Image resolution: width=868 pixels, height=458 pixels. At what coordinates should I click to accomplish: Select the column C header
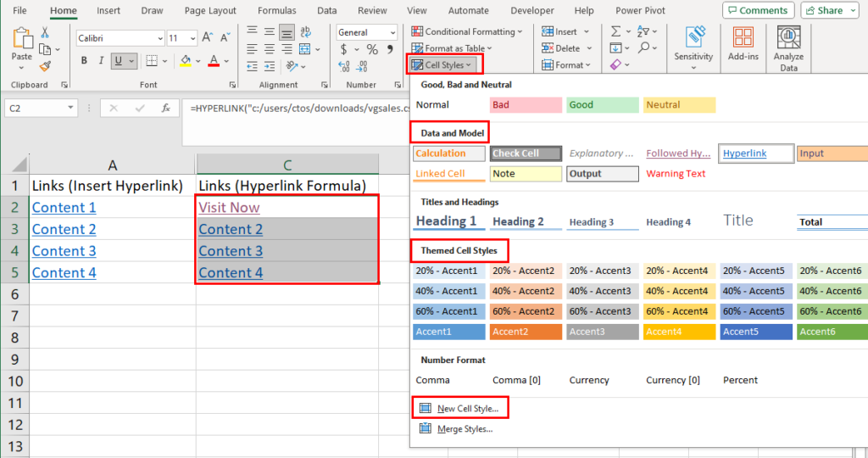tap(287, 165)
